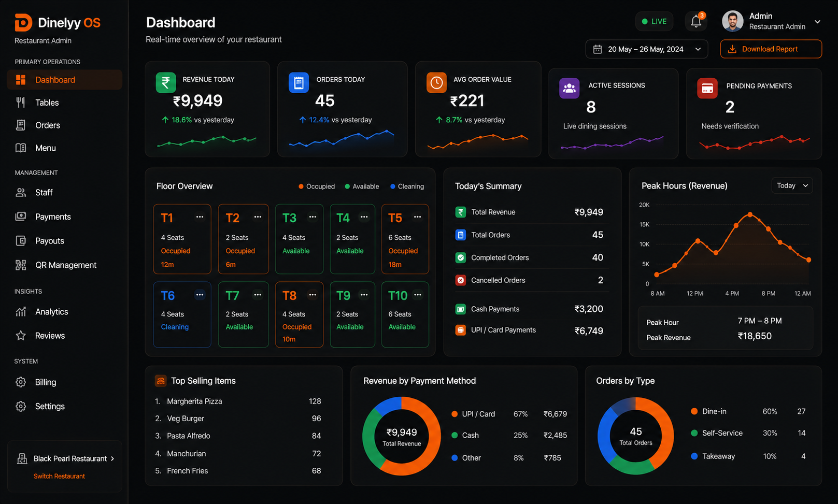Click the Active Sessions purple people icon
Image resolution: width=838 pixels, height=504 pixels.
click(x=569, y=89)
